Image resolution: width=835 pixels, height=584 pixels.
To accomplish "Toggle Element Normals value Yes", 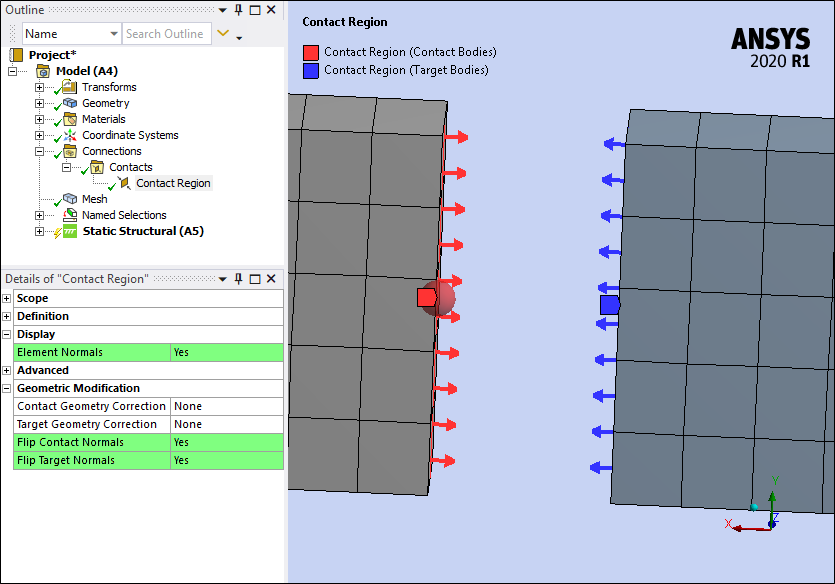I will coord(226,352).
